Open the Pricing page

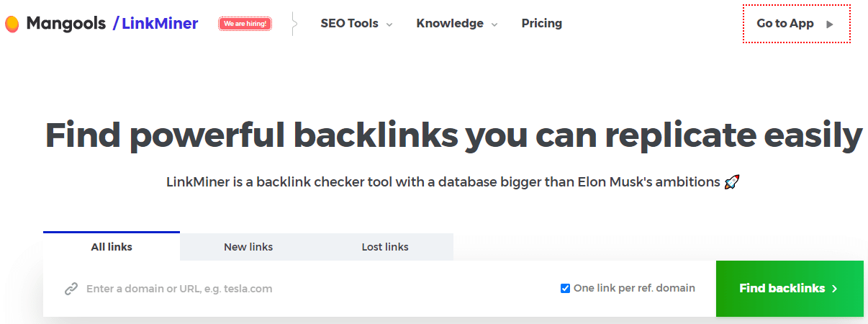542,24
